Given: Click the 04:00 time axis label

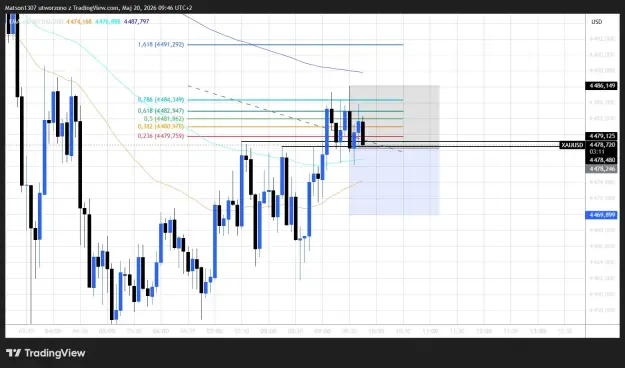Looking at the screenshot, I should point(53,331).
